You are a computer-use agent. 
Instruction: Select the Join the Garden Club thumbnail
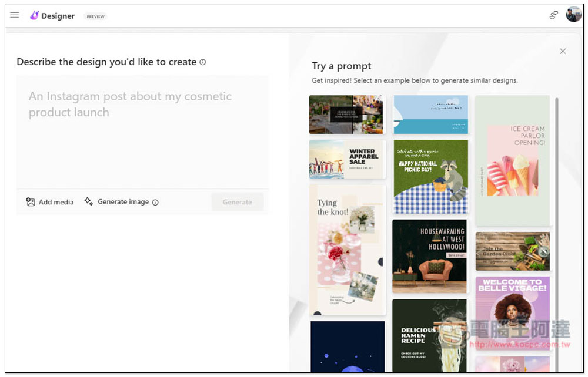[x=512, y=251]
